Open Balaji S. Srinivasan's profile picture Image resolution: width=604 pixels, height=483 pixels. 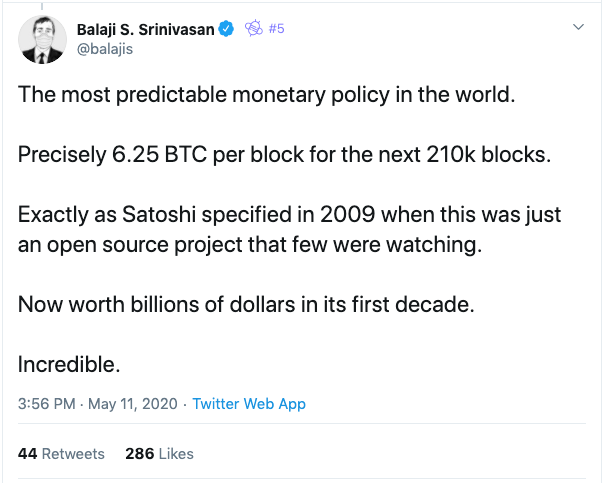(x=42, y=40)
